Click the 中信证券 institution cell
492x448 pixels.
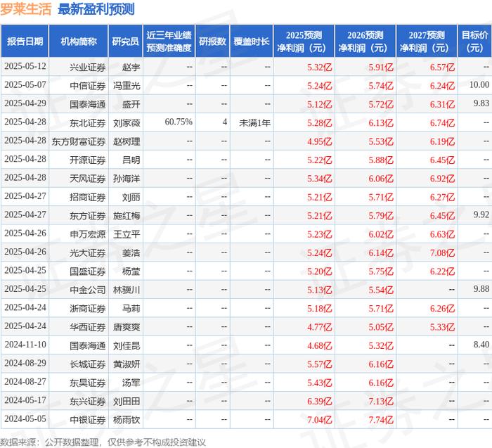pyautogui.click(x=88, y=86)
